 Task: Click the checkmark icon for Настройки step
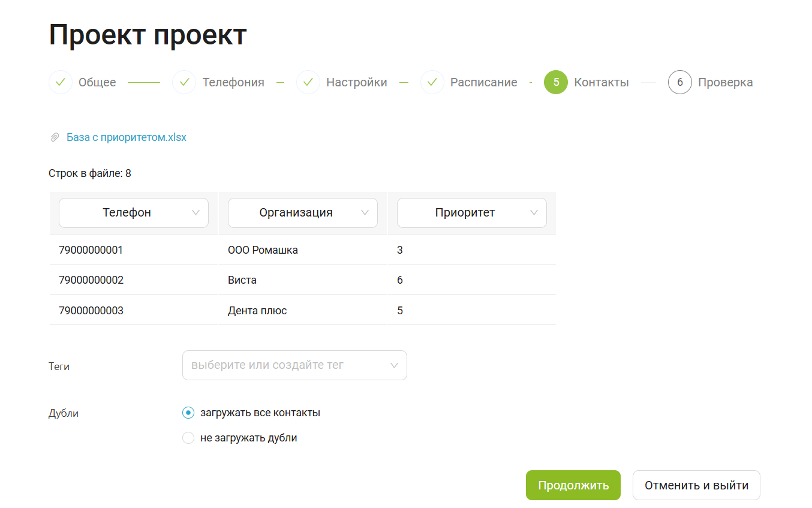point(308,82)
